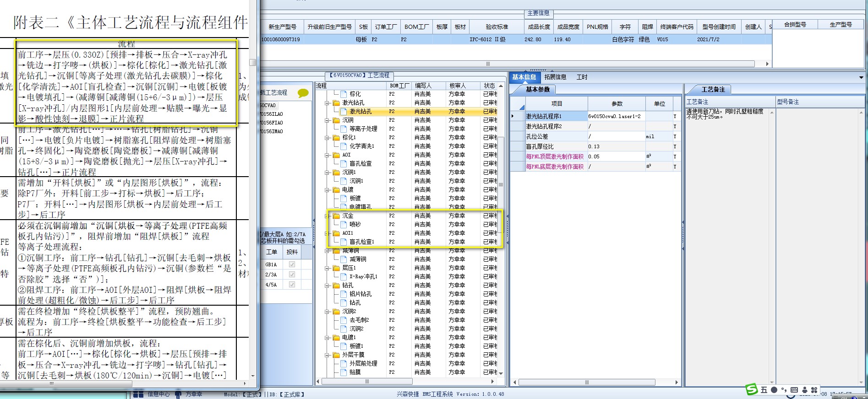Viewport: 868px width, 399px height.
Task: Click the 盲孔厚径比 value 0.13 cell
Action: point(617,147)
